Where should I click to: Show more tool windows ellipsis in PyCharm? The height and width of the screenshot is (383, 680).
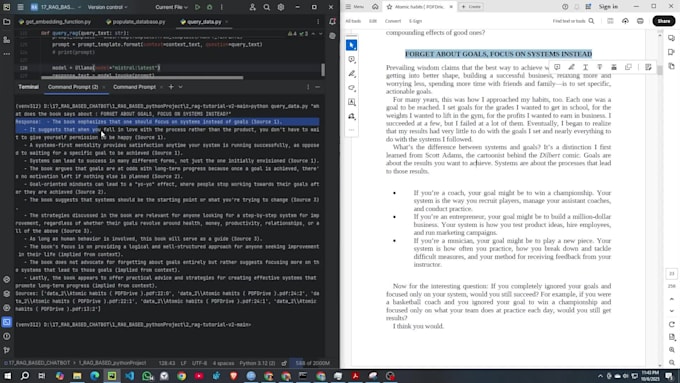click(7, 54)
